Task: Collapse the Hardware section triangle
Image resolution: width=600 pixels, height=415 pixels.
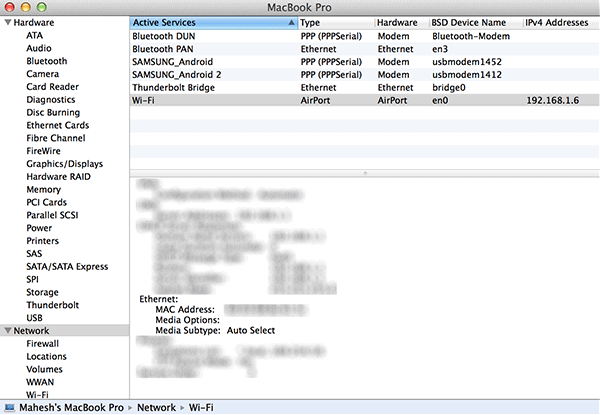Action: [7, 22]
